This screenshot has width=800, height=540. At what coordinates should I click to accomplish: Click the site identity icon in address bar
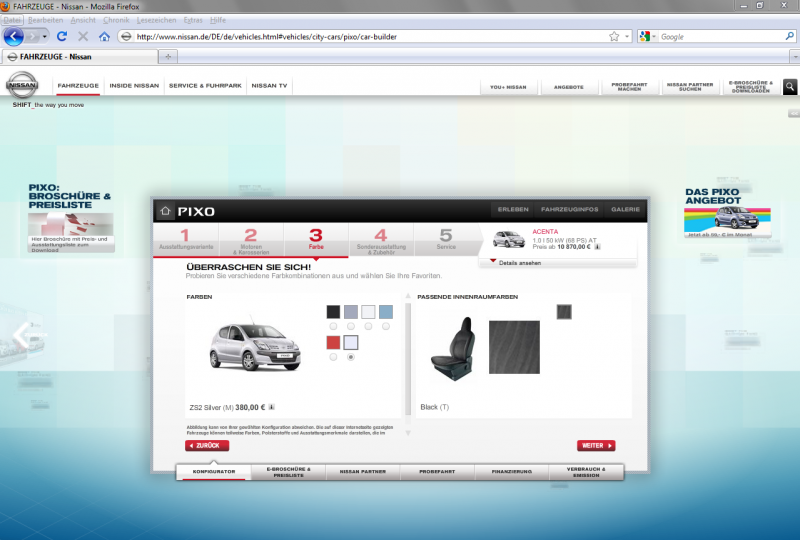pyautogui.click(x=126, y=36)
